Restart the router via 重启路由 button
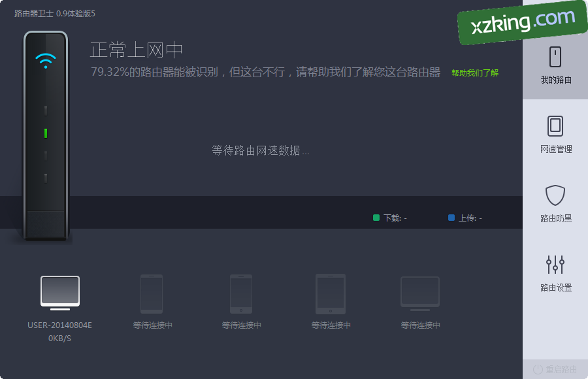 [x=557, y=368]
